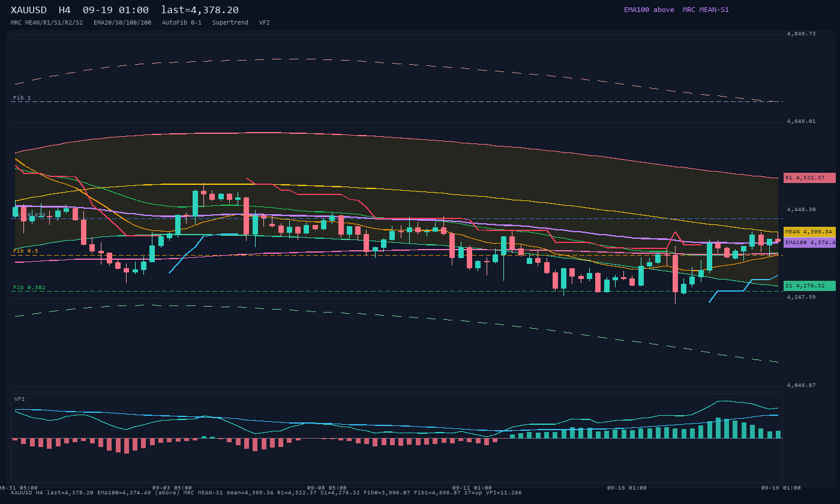Click the 09-11 01:00 time axis label

pos(472,488)
